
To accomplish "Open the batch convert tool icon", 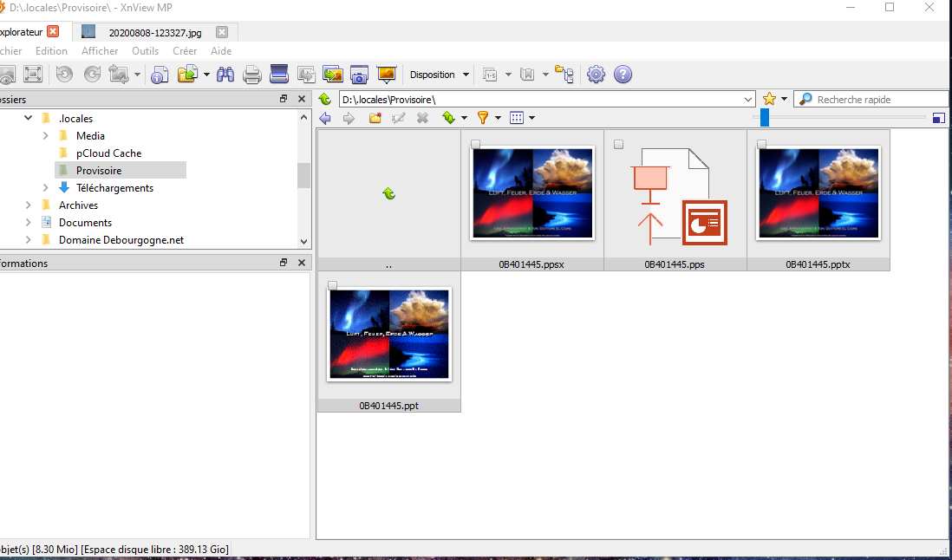I will pyautogui.click(x=333, y=75).
